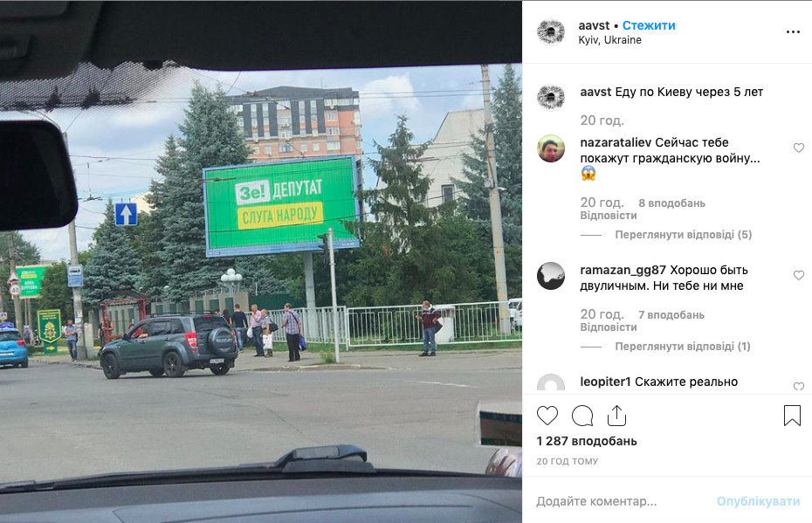The width and height of the screenshot is (812, 523).
Task: Open Kyiv, Ukraine location link
Action: coord(609,40)
